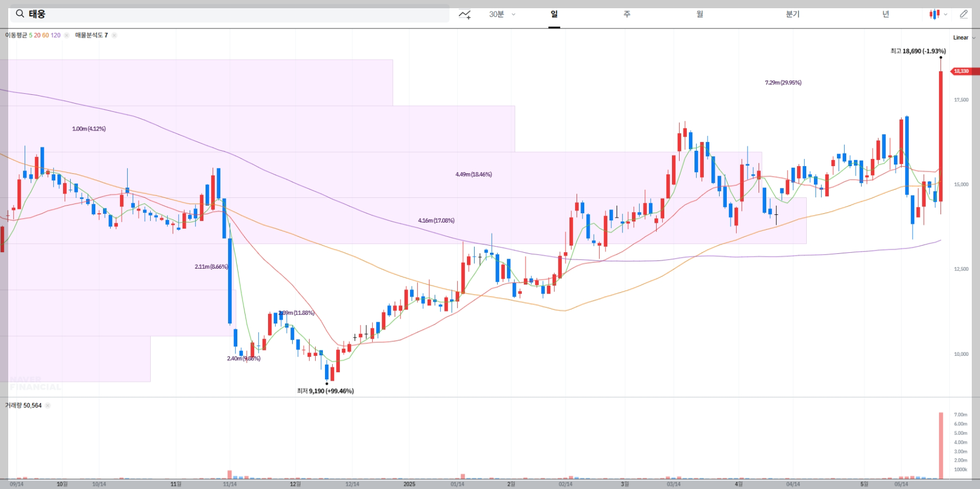980x489 pixels.
Task: Open the add indicator chart icon
Action: pos(465,14)
